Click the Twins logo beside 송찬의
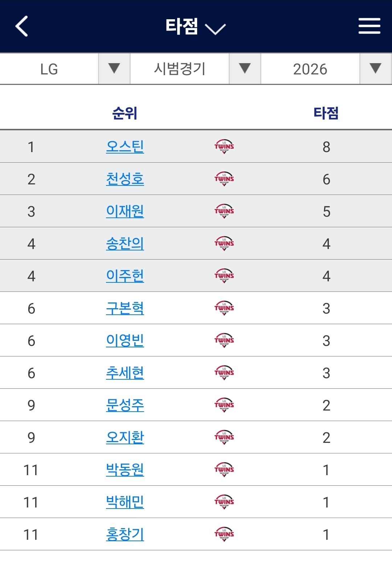 [x=224, y=244]
